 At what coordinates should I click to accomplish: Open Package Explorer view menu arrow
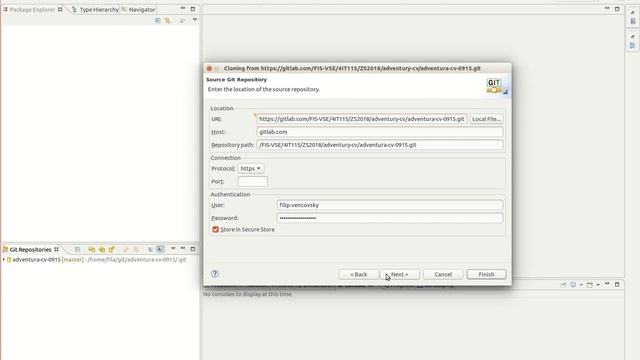195,20
